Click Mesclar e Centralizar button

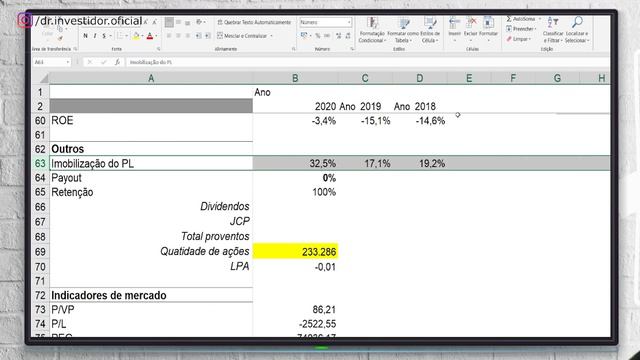tap(242, 36)
